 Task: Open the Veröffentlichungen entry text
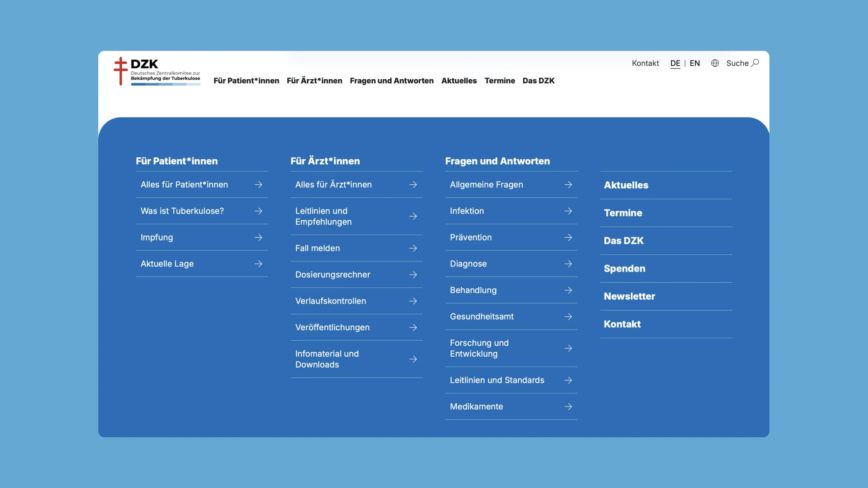click(332, 328)
